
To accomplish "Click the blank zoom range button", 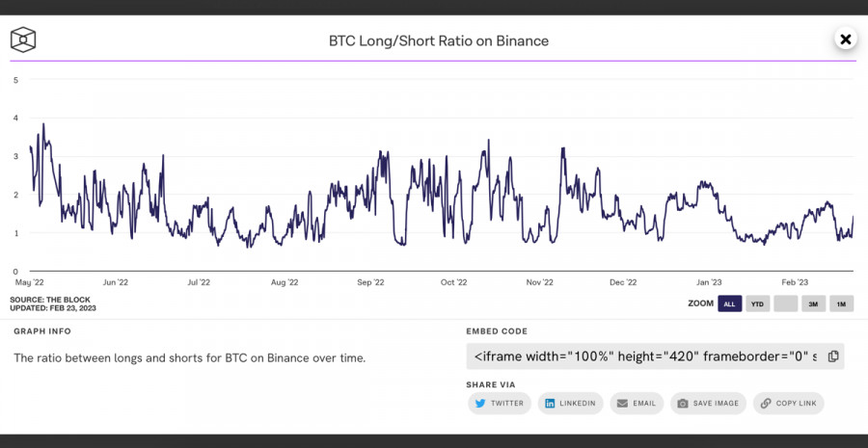I will (785, 303).
